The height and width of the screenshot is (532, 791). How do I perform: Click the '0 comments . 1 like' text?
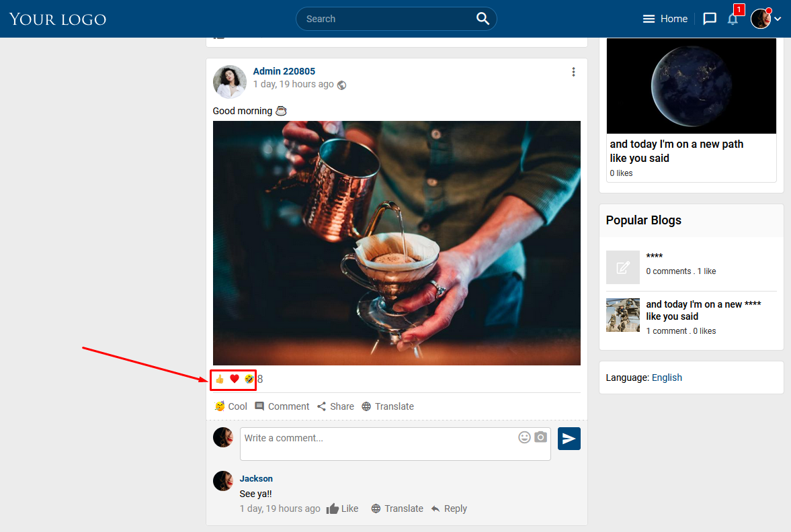681,271
